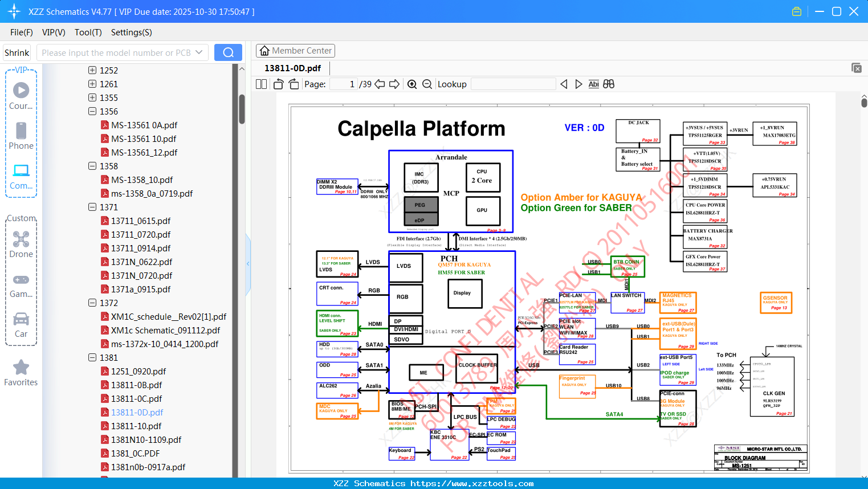868x489 pixels.
Task: Click the yellow VIP gift icon in title bar
Action: point(797,11)
